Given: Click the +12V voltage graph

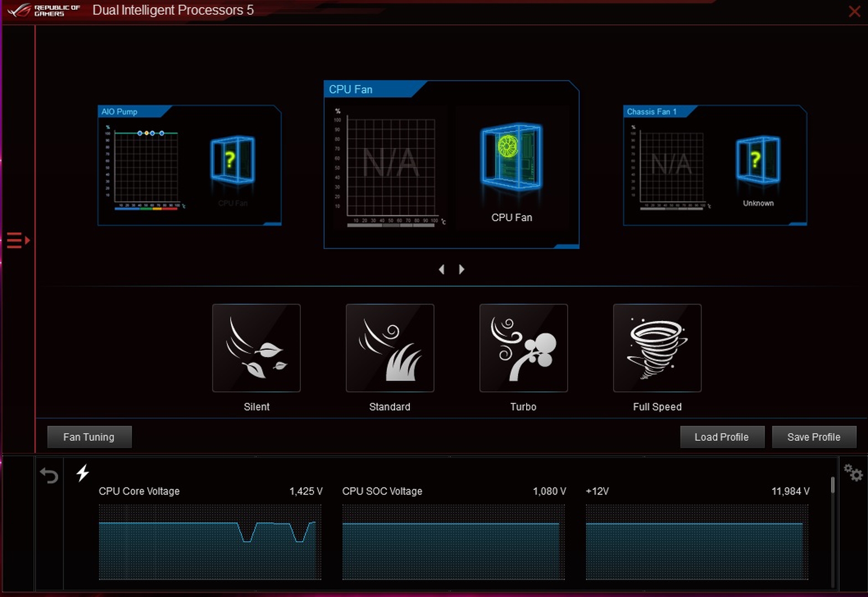Looking at the screenshot, I should (x=697, y=542).
